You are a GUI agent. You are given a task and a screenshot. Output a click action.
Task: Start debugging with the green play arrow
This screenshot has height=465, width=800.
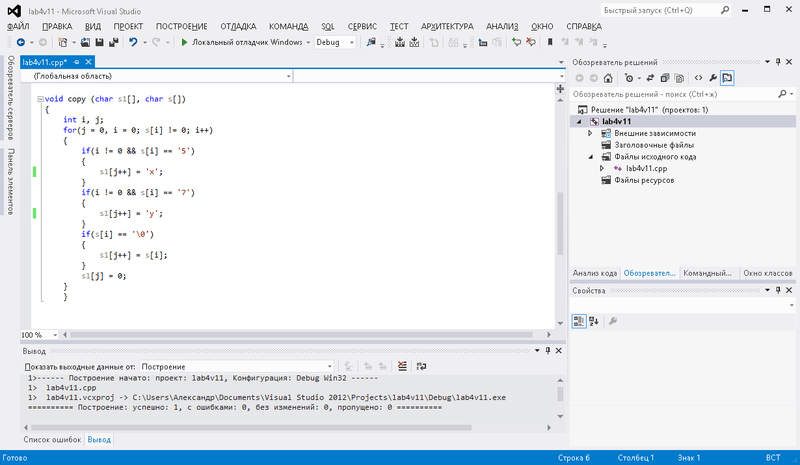point(184,43)
